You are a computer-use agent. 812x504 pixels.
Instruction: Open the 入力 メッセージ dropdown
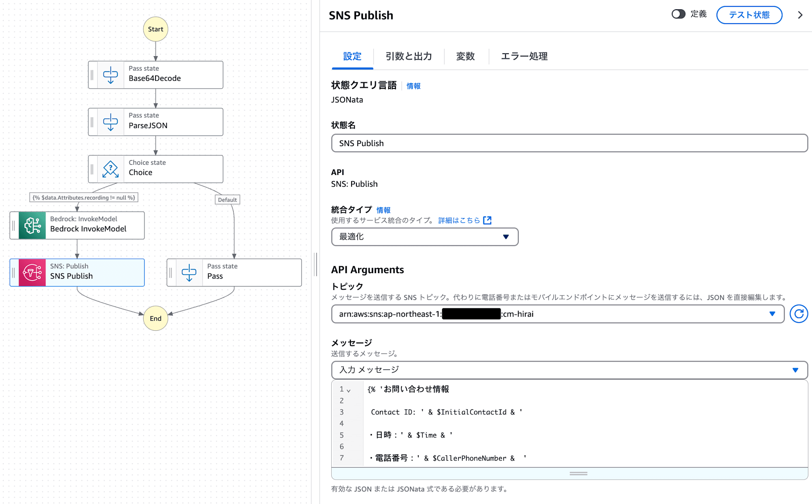(569, 370)
